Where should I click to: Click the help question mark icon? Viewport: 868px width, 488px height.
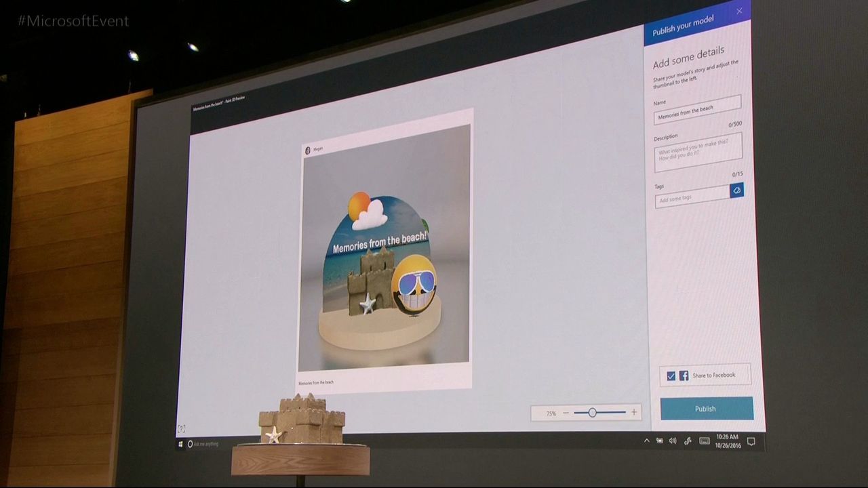[x=181, y=428]
